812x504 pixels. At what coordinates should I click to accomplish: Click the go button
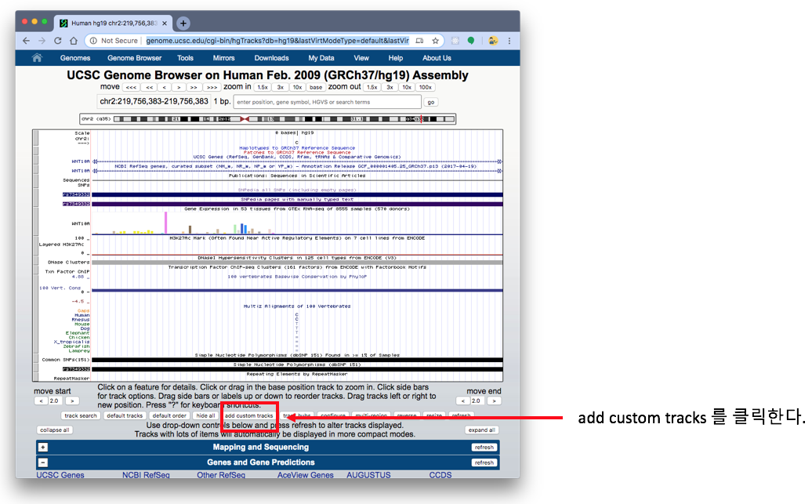[x=431, y=102]
